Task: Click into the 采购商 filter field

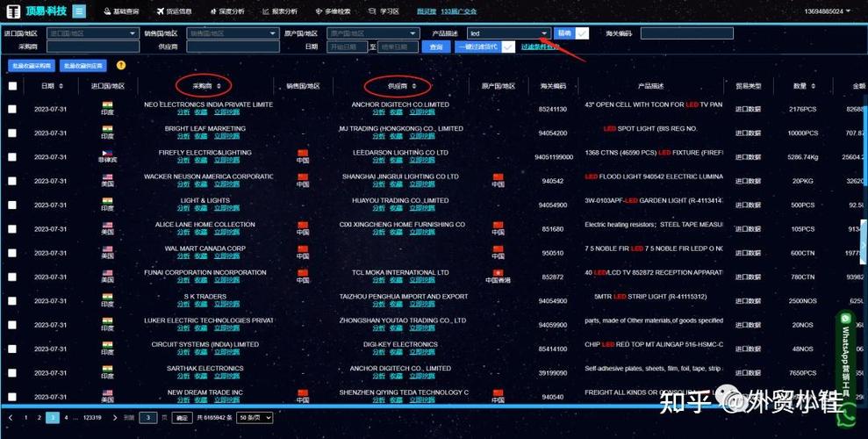Action: [93, 47]
